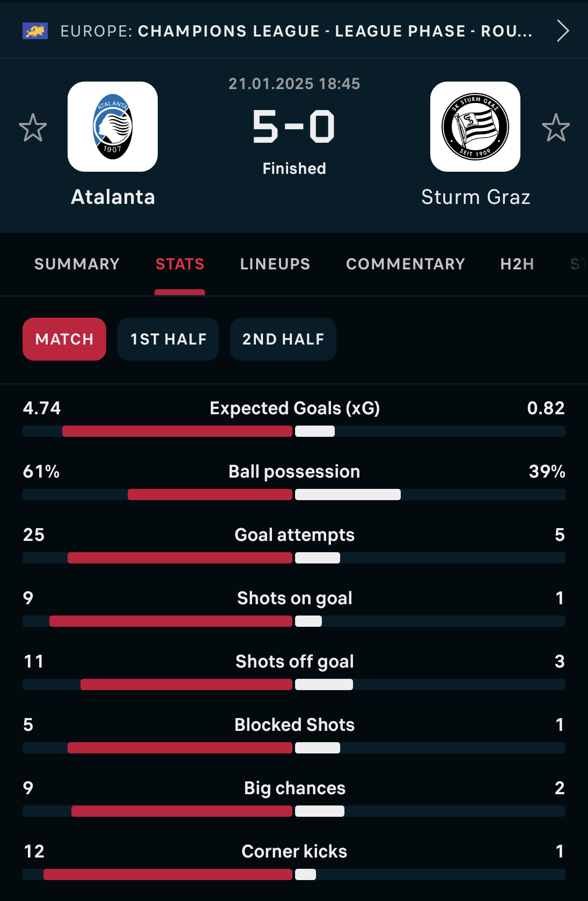The image size is (588, 901).
Task: Click the Europe flag icon
Action: [35, 31]
